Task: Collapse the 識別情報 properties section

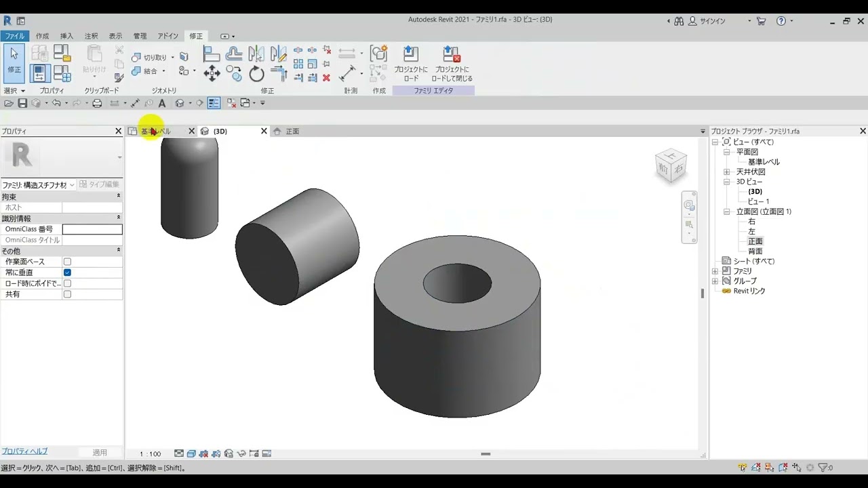Action: coord(119,218)
